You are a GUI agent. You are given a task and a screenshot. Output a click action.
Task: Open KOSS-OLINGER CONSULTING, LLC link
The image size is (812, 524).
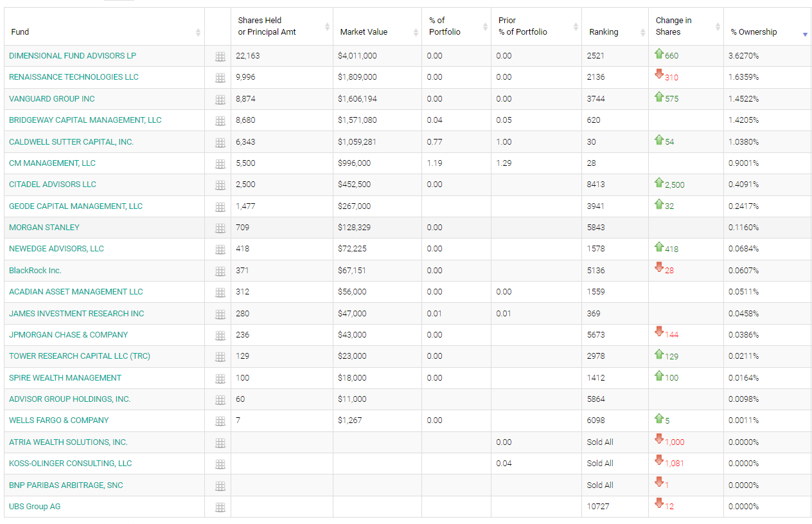pyautogui.click(x=70, y=464)
